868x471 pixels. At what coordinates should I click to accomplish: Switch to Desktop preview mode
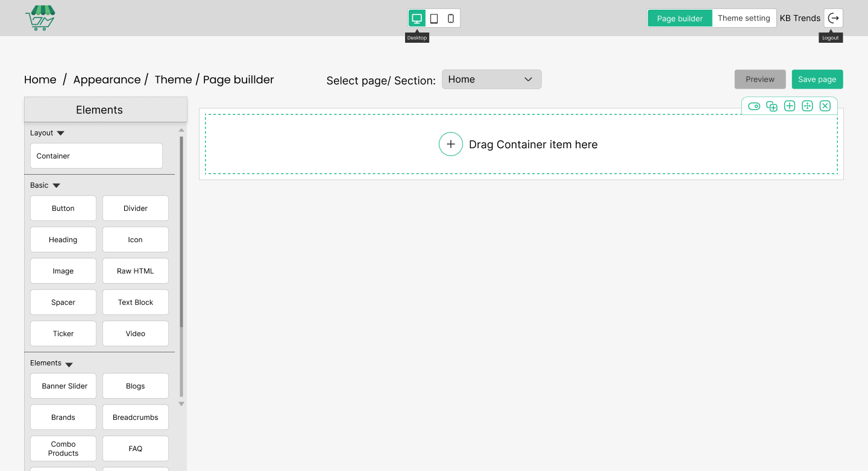click(417, 18)
